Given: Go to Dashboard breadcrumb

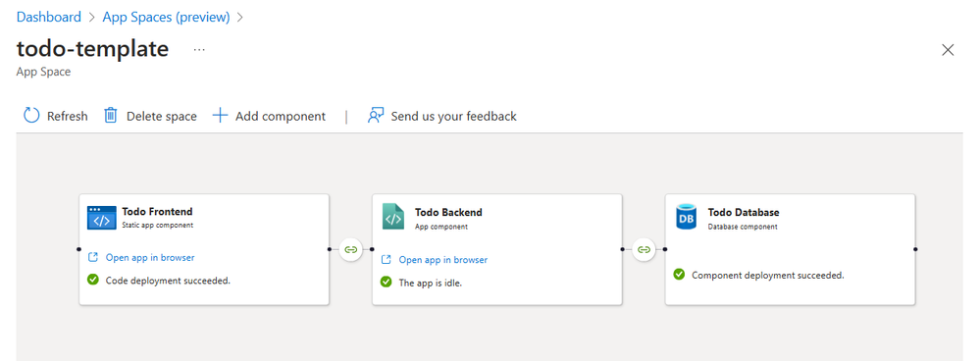Looking at the screenshot, I should point(49,17).
